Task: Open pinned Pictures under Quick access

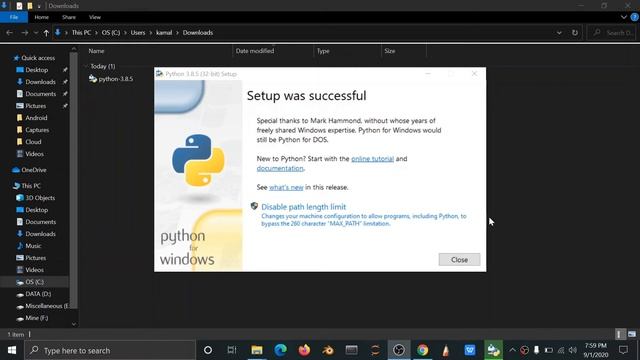Action: click(36, 106)
